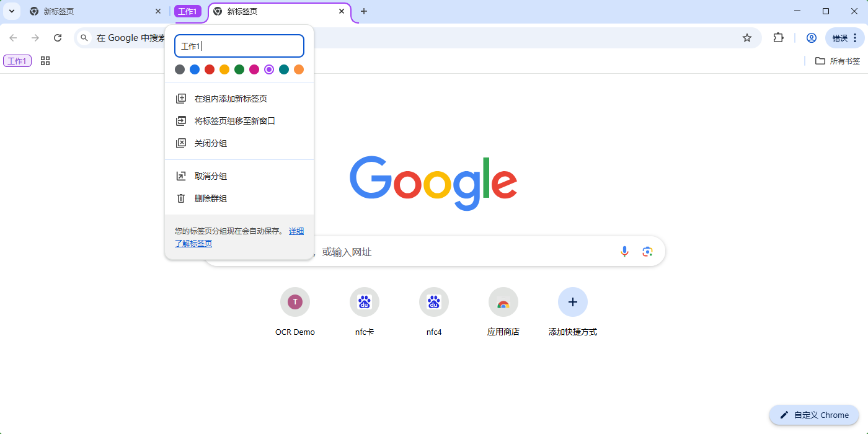This screenshot has height=434, width=868.
Task: Expand the tab search dropdown arrow
Action: tap(11, 11)
